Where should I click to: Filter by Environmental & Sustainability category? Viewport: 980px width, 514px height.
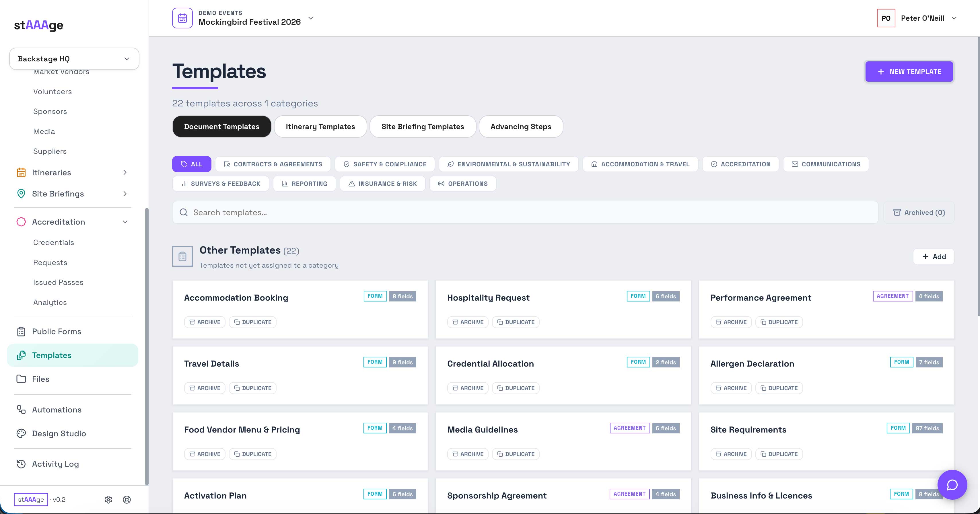tap(509, 164)
